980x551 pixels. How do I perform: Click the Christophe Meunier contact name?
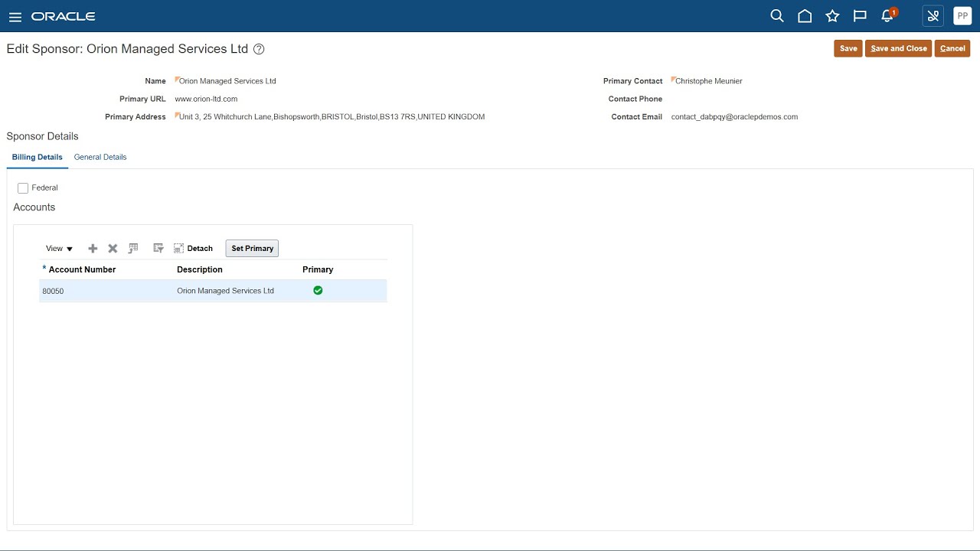click(x=709, y=81)
